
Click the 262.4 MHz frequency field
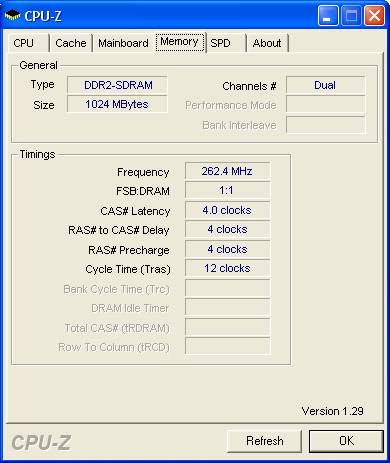227,171
